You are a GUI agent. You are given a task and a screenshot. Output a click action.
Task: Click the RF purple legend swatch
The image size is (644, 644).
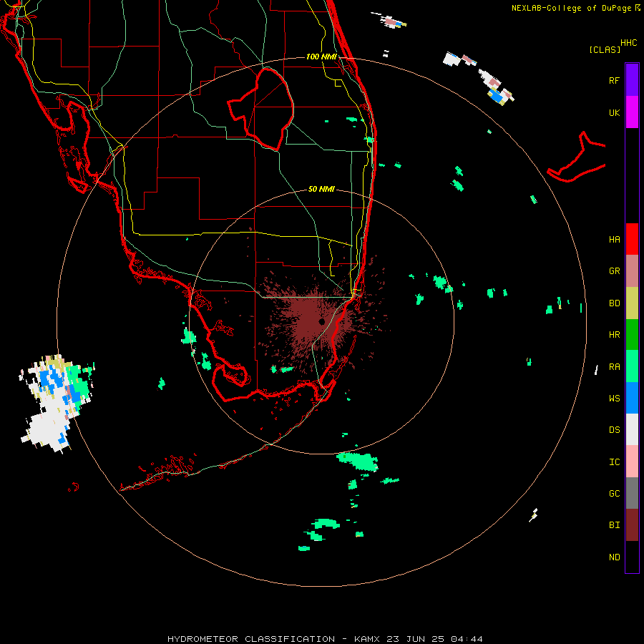pos(632,80)
